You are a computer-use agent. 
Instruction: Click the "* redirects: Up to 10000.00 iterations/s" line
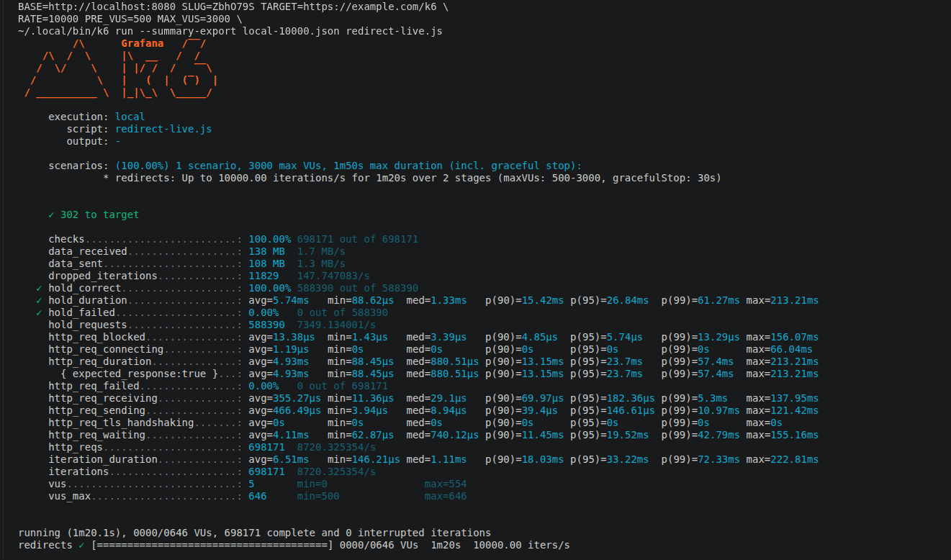click(x=413, y=178)
